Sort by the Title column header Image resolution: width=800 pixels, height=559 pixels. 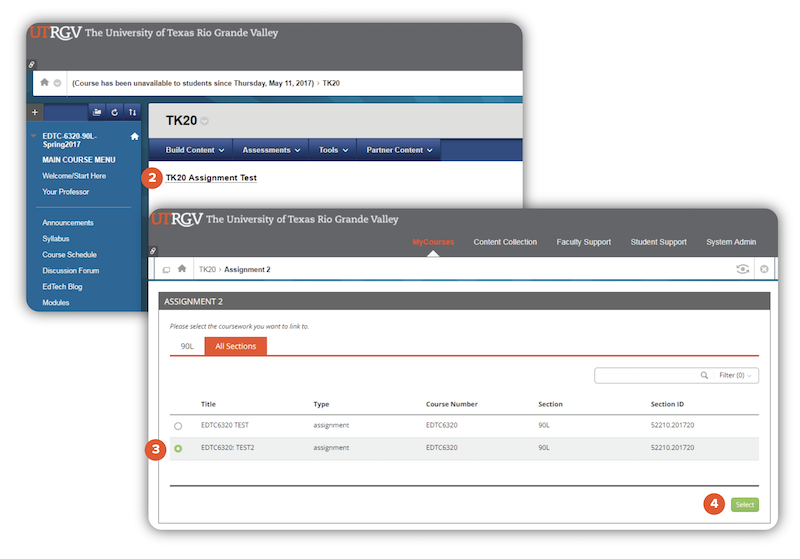208,404
